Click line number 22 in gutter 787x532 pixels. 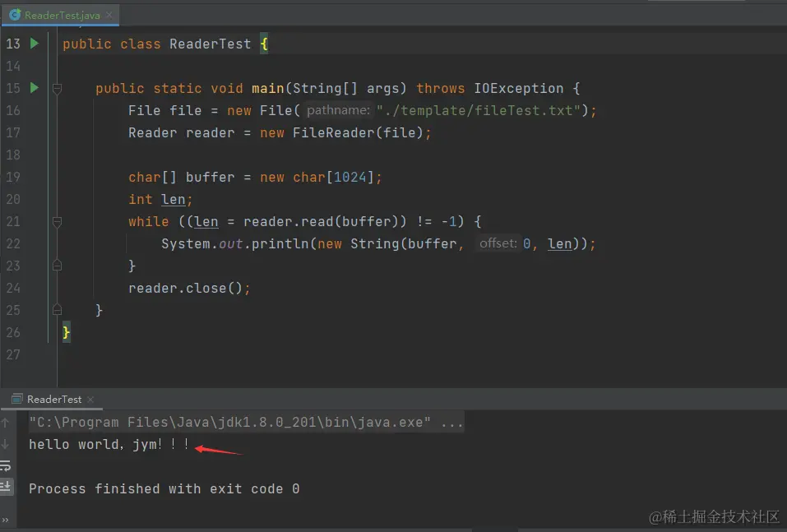[13, 244]
